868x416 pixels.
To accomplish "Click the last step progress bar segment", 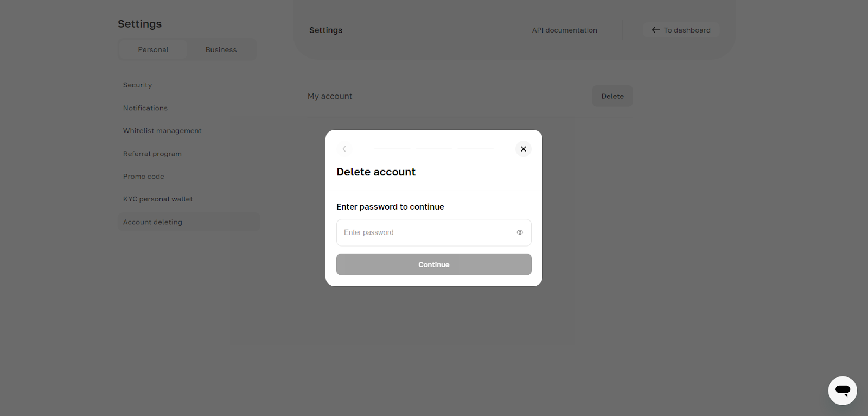I will point(476,149).
